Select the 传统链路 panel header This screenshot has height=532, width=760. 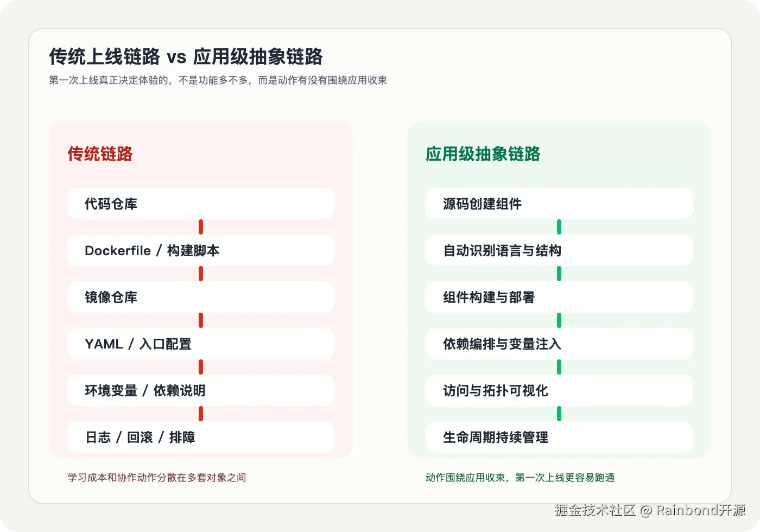point(100,155)
